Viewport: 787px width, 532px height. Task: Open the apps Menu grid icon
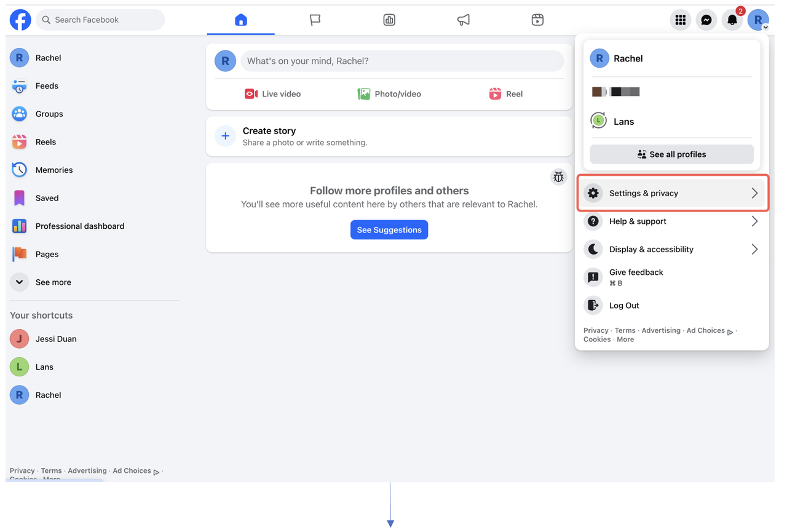(x=680, y=20)
